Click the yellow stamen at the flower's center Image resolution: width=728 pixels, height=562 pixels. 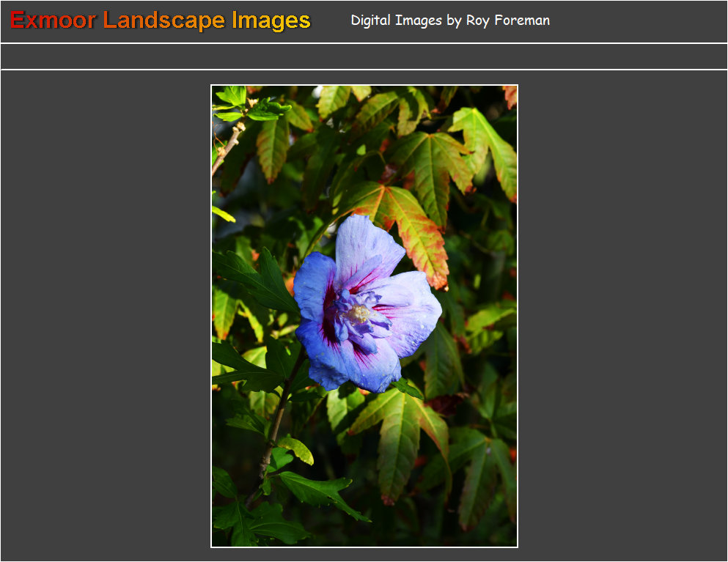coord(359,314)
